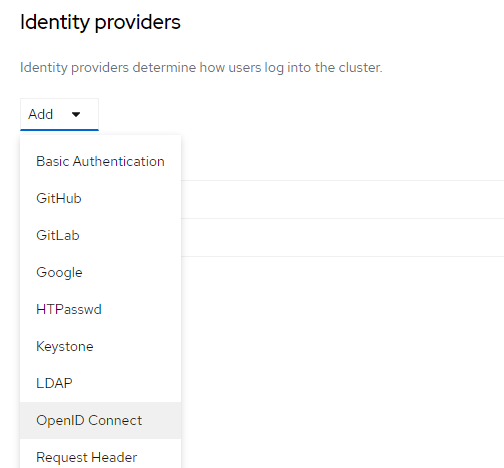
Task: Pick the GitLab provider option
Action: point(100,235)
